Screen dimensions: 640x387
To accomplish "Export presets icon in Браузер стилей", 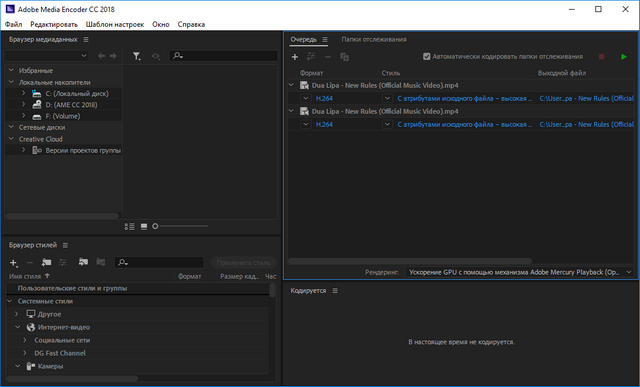I will coord(101,262).
